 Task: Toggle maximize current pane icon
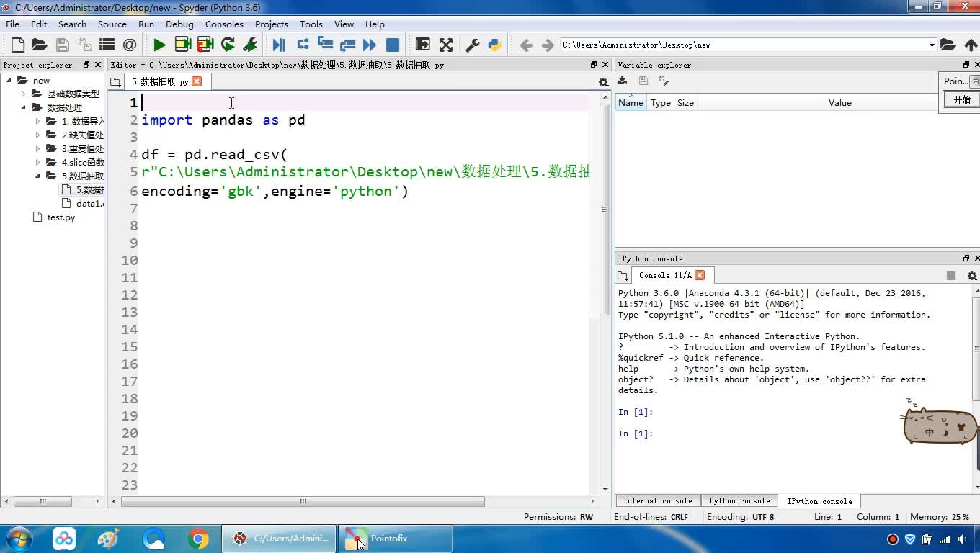tap(423, 45)
